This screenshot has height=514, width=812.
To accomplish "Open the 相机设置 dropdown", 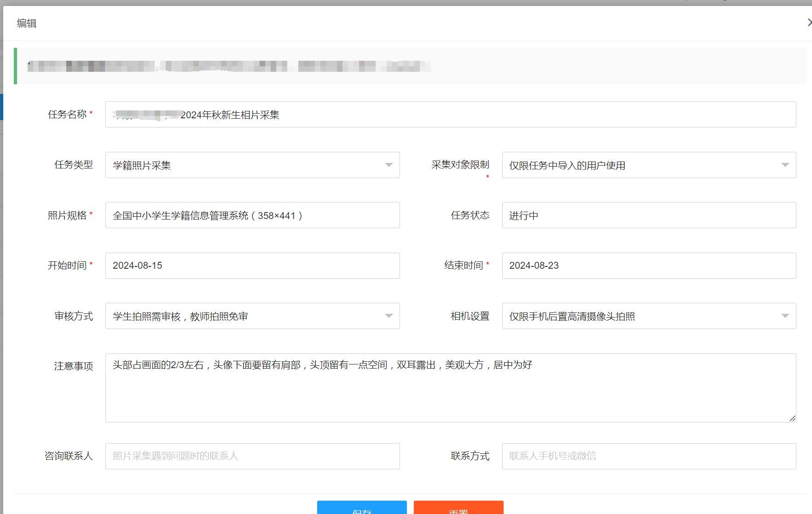I will 649,316.
